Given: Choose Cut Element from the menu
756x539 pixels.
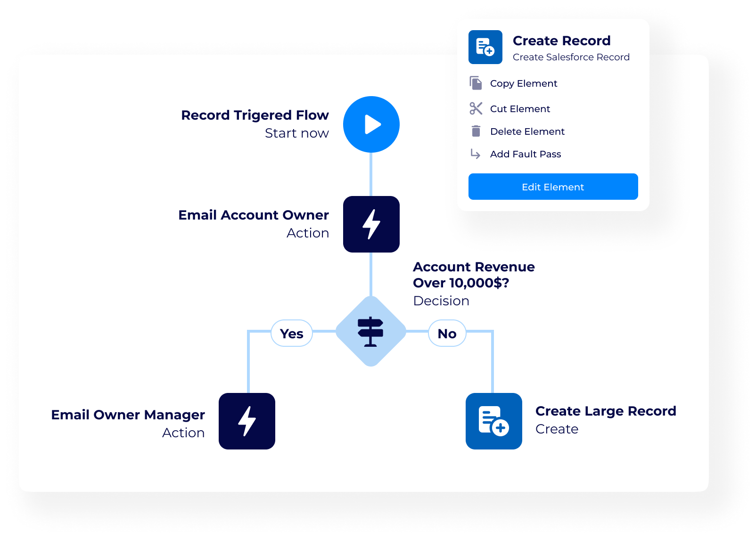Looking at the screenshot, I should tap(520, 109).
